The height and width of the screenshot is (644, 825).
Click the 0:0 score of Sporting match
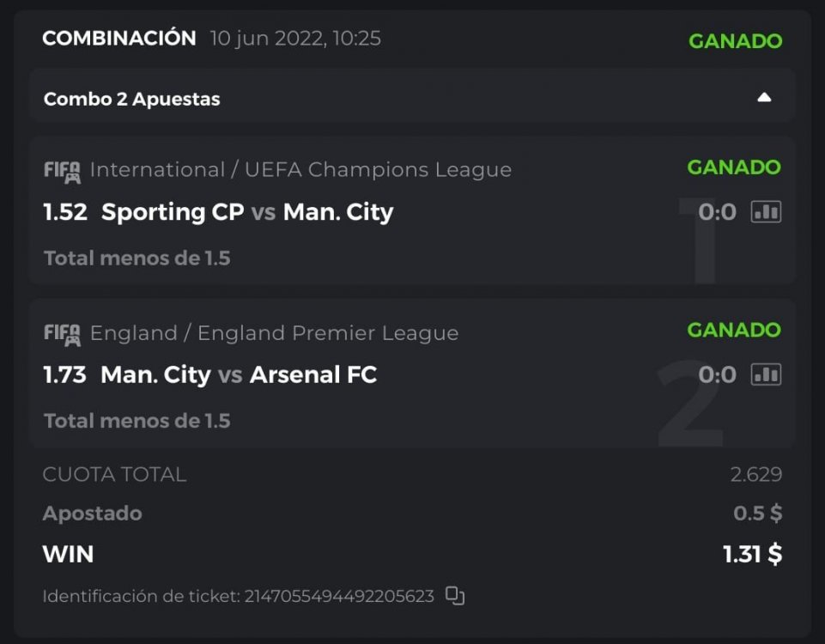click(x=717, y=212)
